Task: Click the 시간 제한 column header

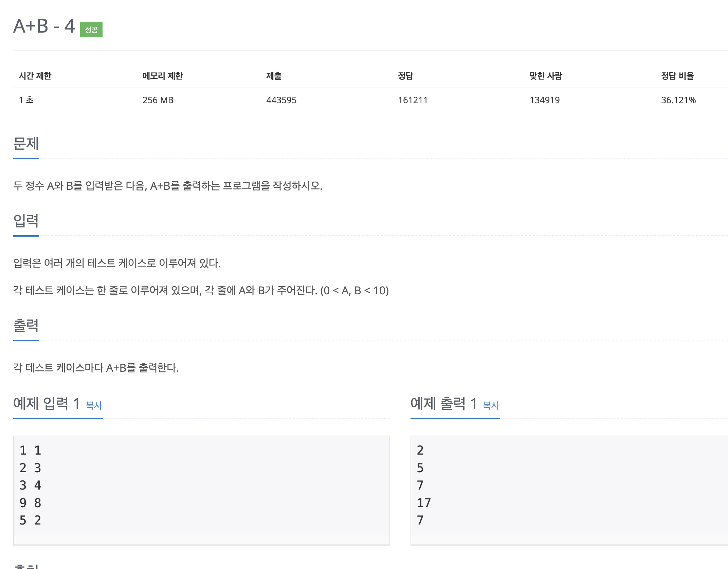Action: pos(35,76)
